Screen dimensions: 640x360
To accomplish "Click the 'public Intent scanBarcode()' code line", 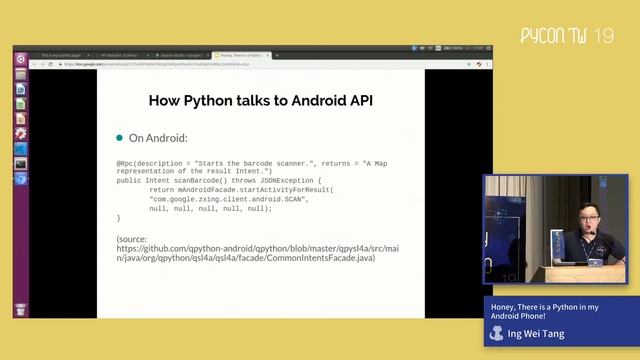I will (x=219, y=180).
